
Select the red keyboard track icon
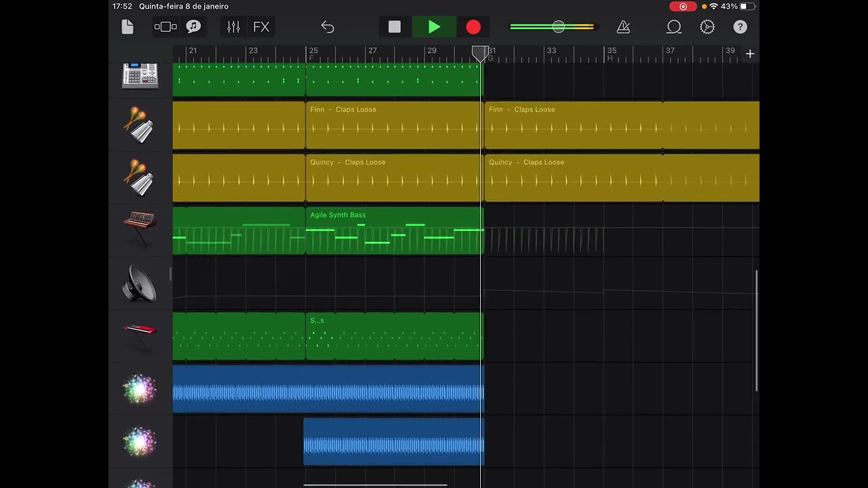coord(140,336)
